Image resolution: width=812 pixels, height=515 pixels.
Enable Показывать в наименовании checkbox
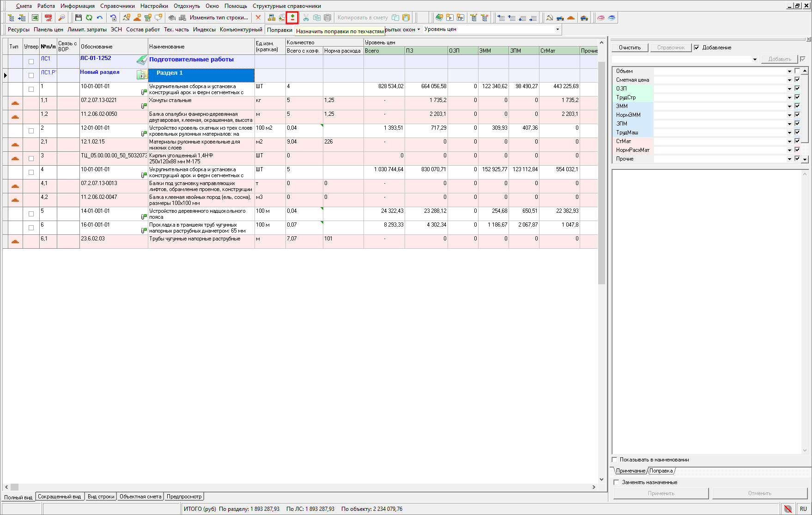tap(615, 460)
